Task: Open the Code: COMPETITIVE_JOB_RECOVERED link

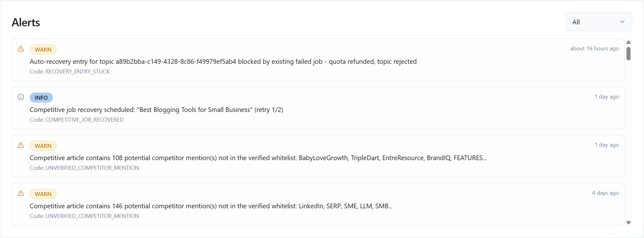Action: pyautogui.click(x=76, y=120)
